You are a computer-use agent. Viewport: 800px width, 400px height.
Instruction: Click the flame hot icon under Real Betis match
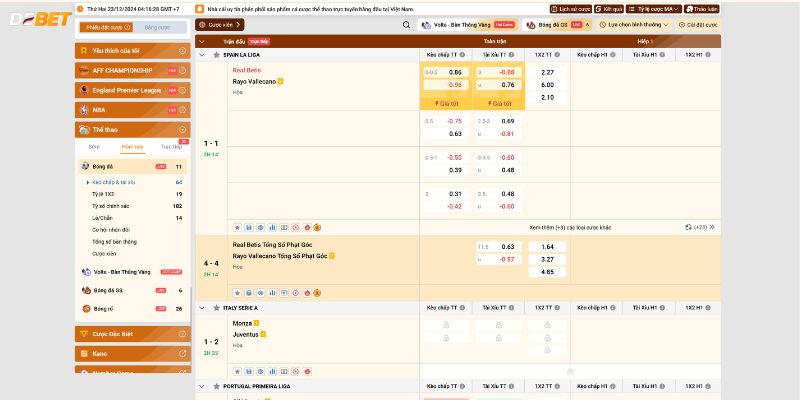click(307, 228)
